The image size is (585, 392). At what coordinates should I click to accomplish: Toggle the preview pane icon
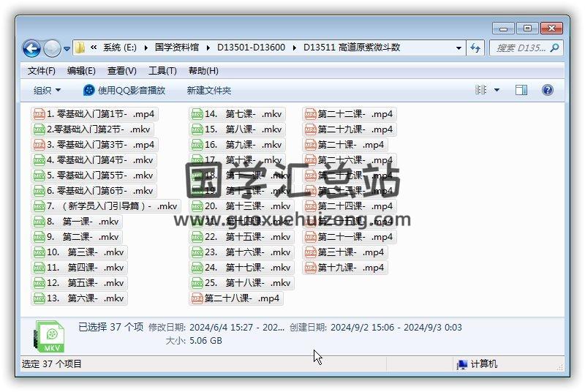[x=521, y=90]
